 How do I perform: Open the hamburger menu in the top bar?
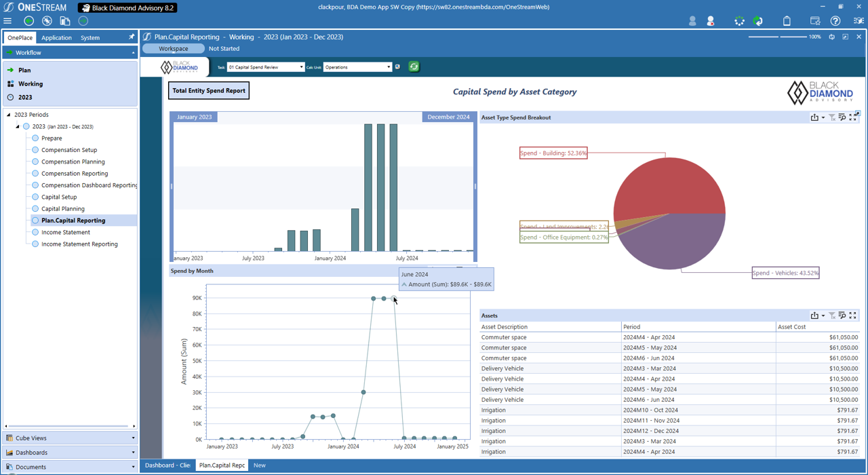click(x=8, y=21)
